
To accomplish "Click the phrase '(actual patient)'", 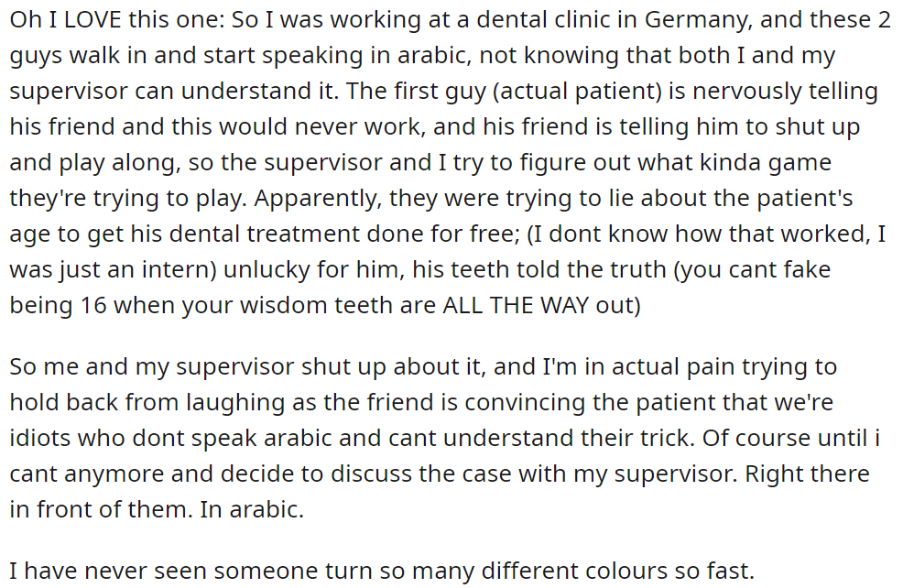I will click(577, 92).
